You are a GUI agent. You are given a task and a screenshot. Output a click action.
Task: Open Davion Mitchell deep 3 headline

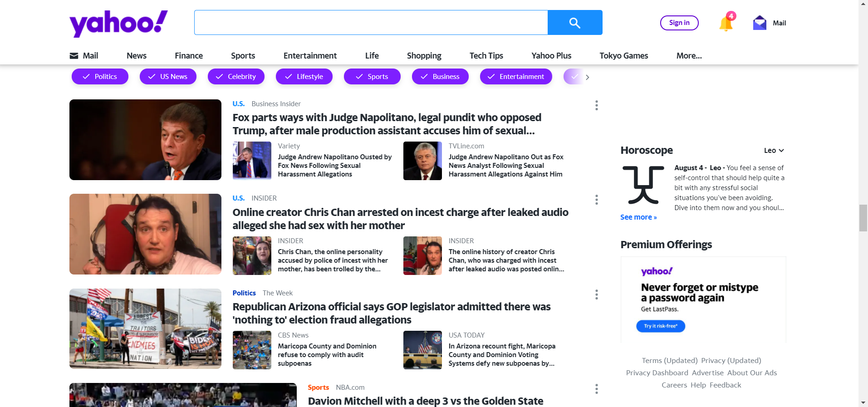pyautogui.click(x=426, y=401)
